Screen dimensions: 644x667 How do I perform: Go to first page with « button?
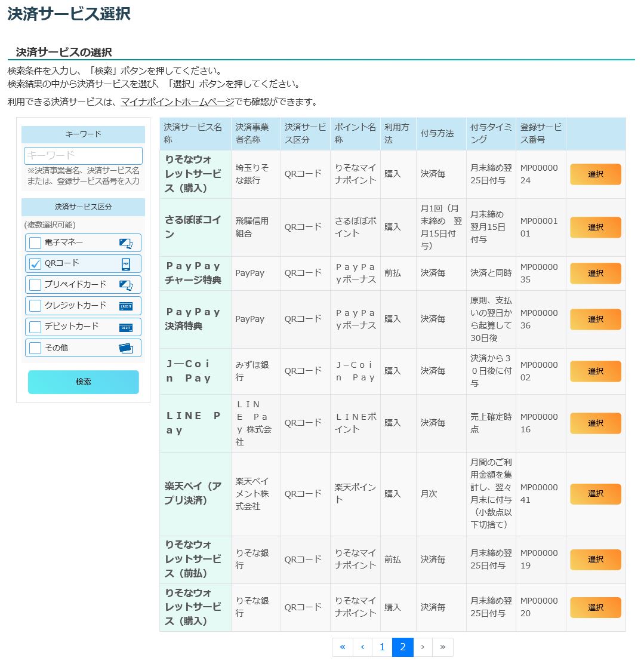[x=342, y=647]
